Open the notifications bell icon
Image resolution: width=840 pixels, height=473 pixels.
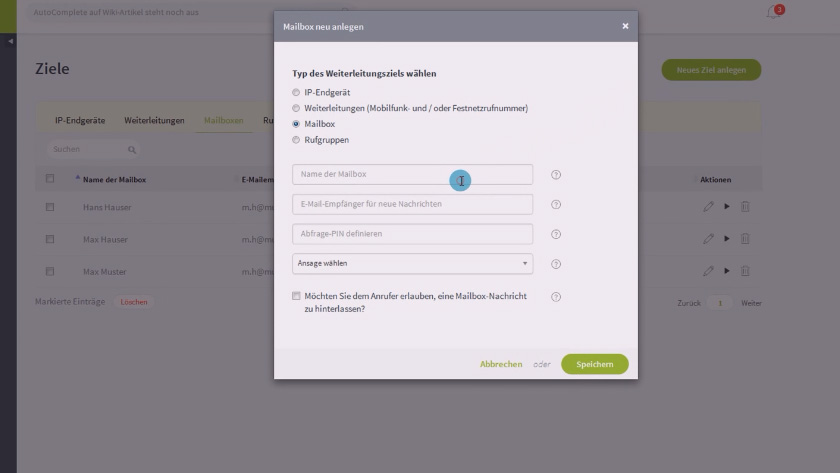[x=774, y=12]
